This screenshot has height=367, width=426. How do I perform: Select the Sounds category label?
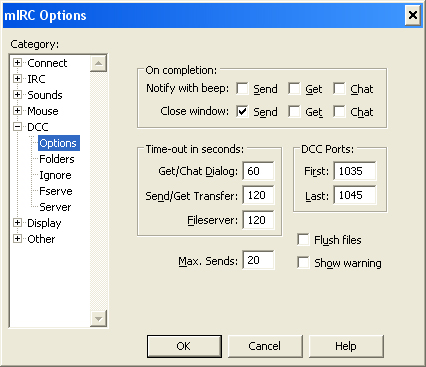(45, 95)
